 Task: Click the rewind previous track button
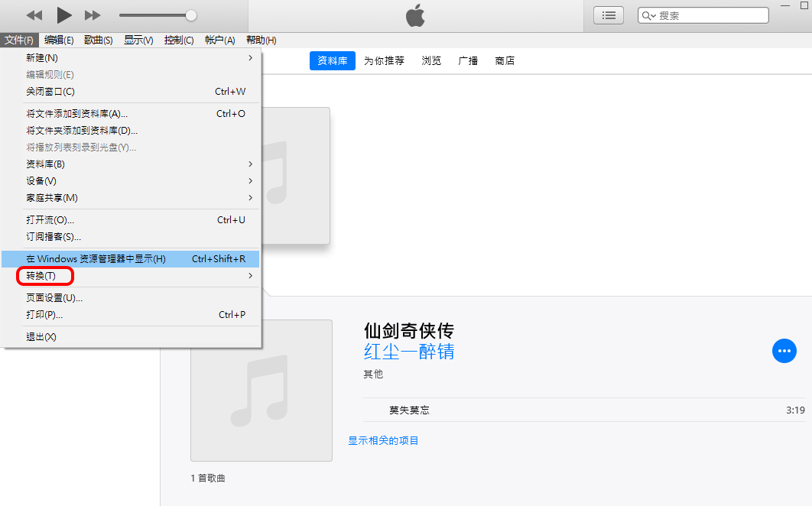[x=34, y=15]
